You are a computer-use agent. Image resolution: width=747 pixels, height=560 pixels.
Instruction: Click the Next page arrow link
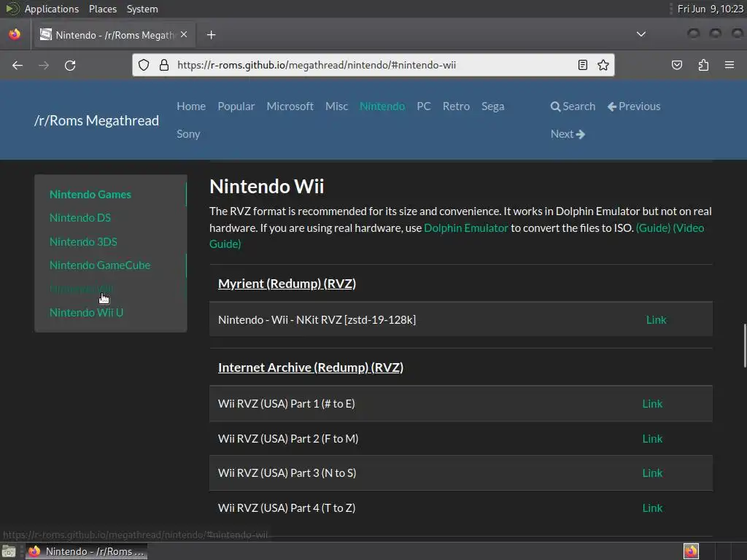[568, 134]
